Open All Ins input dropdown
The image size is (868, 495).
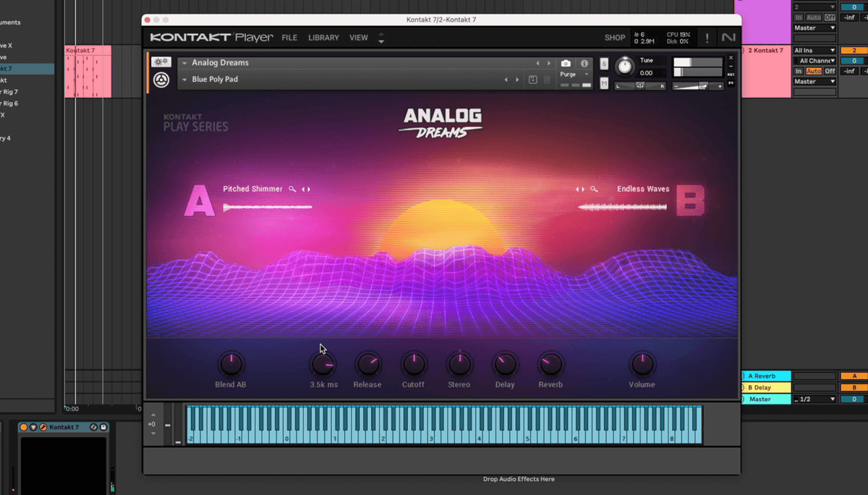(814, 51)
